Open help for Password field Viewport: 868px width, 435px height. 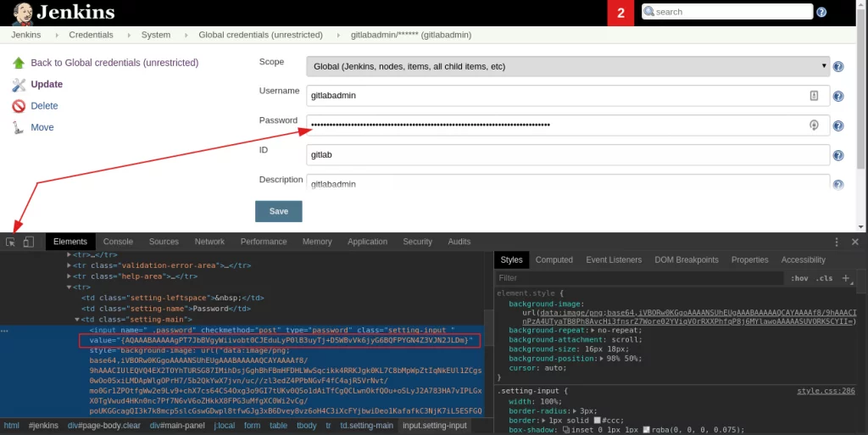(x=838, y=125)
